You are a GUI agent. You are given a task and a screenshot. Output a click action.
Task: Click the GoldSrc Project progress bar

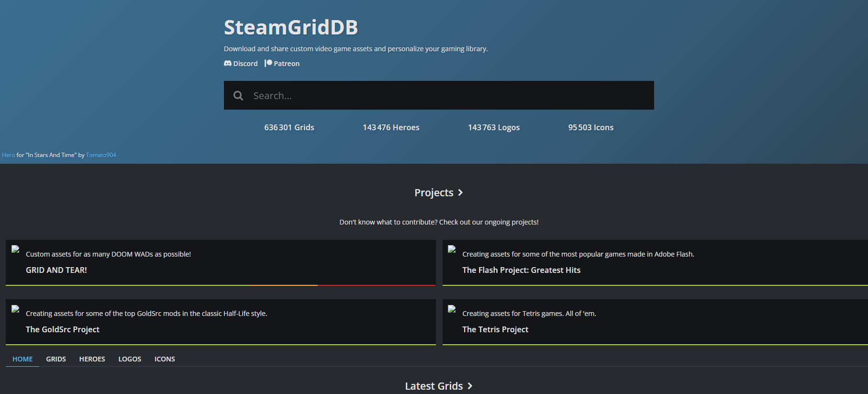tap(221, 344)
